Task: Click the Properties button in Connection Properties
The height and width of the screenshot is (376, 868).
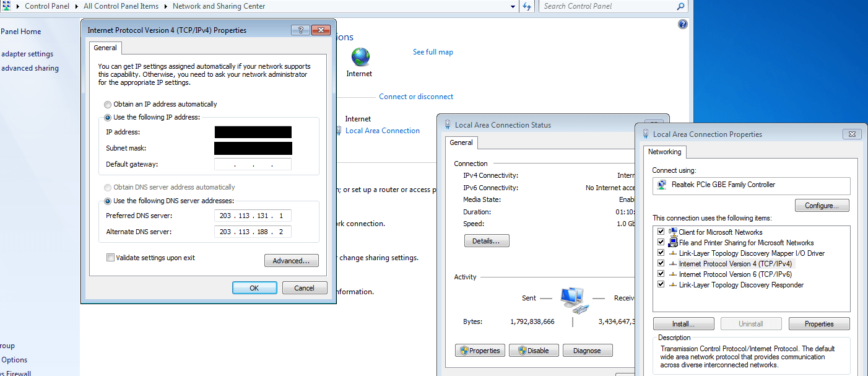Action: pos(819,324)
